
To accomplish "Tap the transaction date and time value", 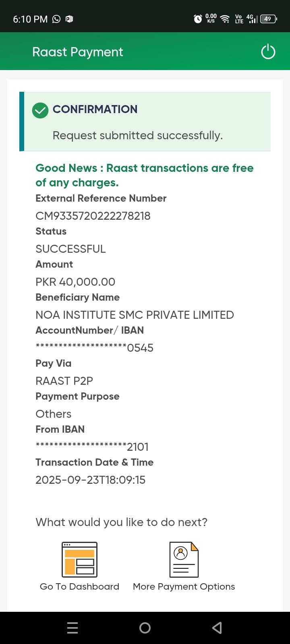I will pos(90,480).
